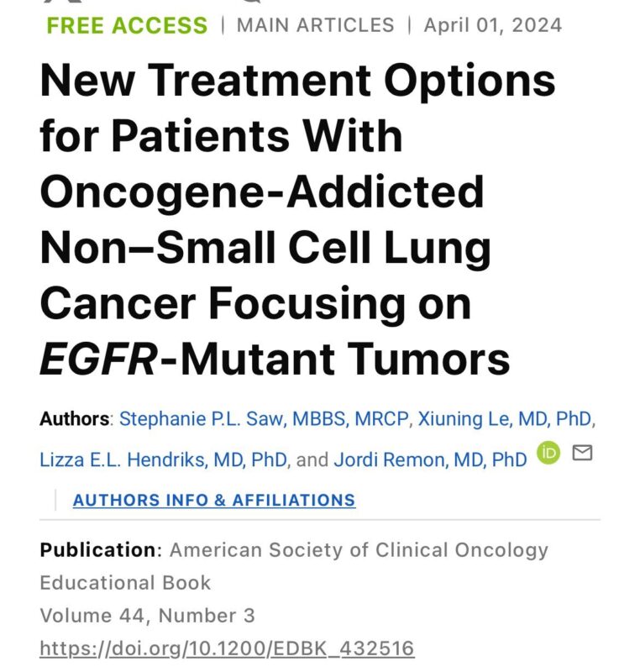Browse the MAIN ARTICLES category

(x=315, y=25)
